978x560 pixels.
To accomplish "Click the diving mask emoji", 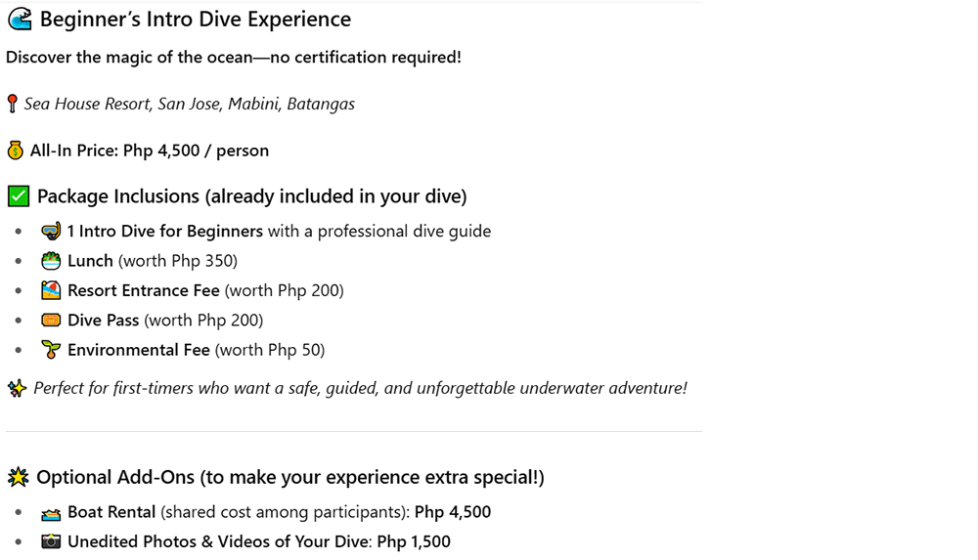I will coord(51,232).
